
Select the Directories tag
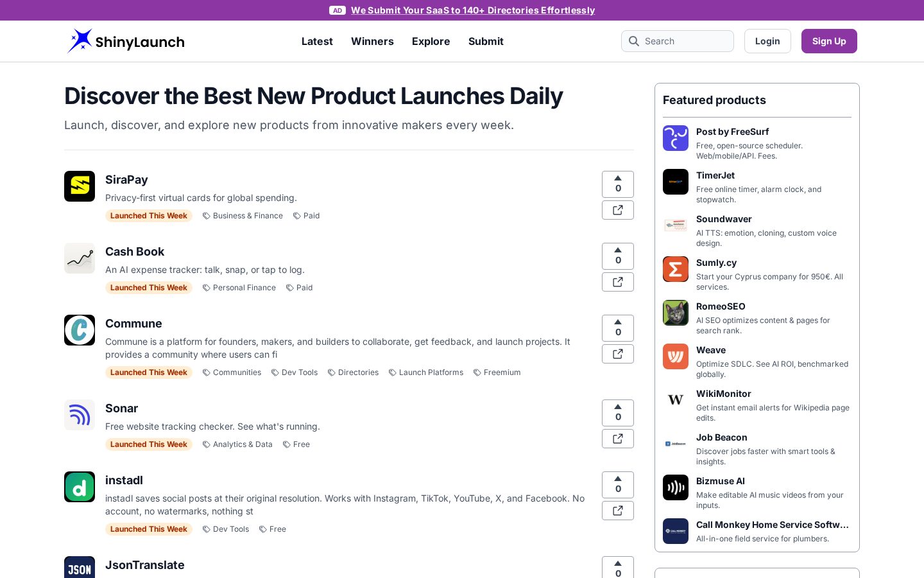[353, 372]
